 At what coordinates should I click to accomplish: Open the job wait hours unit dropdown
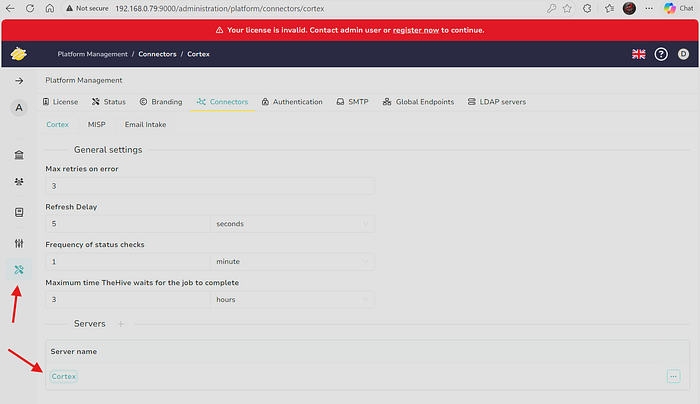(292, 300)
